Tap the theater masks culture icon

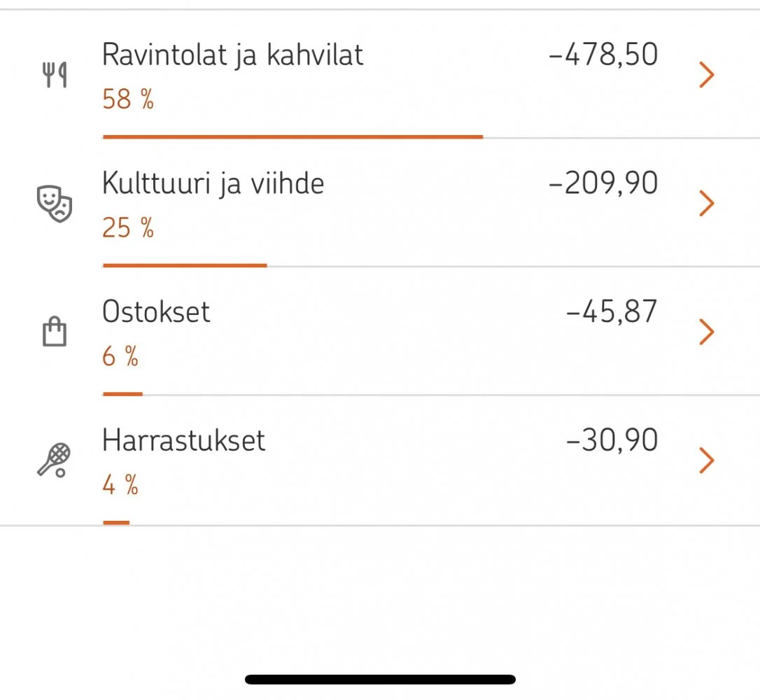(55, 204)
